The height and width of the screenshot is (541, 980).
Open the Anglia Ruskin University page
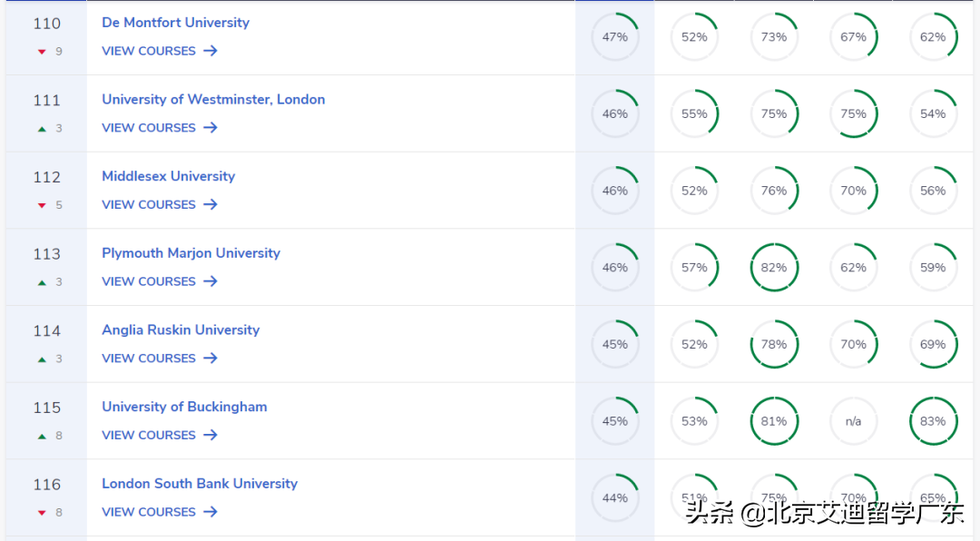pyautogui.click(x=181, y=330)
